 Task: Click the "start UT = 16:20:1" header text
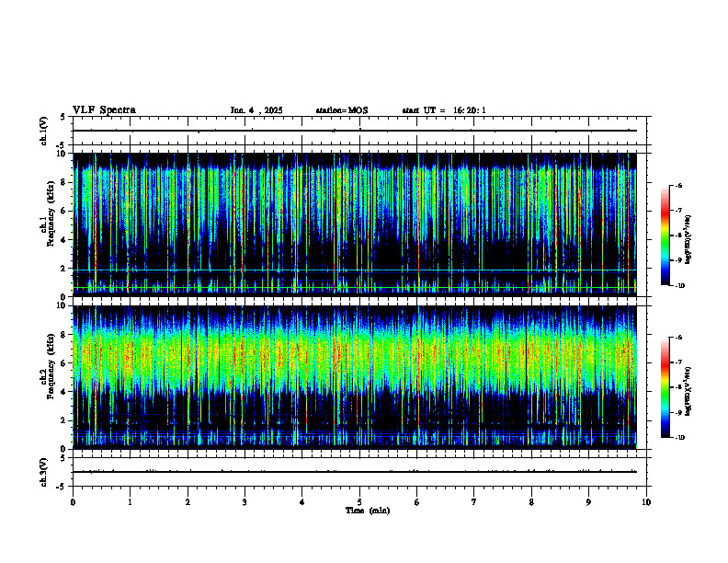[x=444, y=110]
